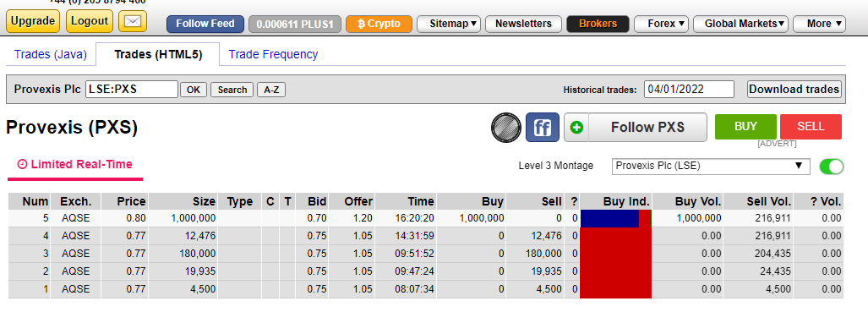Image resolution: width=868 pixels, height=323 pixels.
Task: Open the Newsletters menu item
Action: 523,24
